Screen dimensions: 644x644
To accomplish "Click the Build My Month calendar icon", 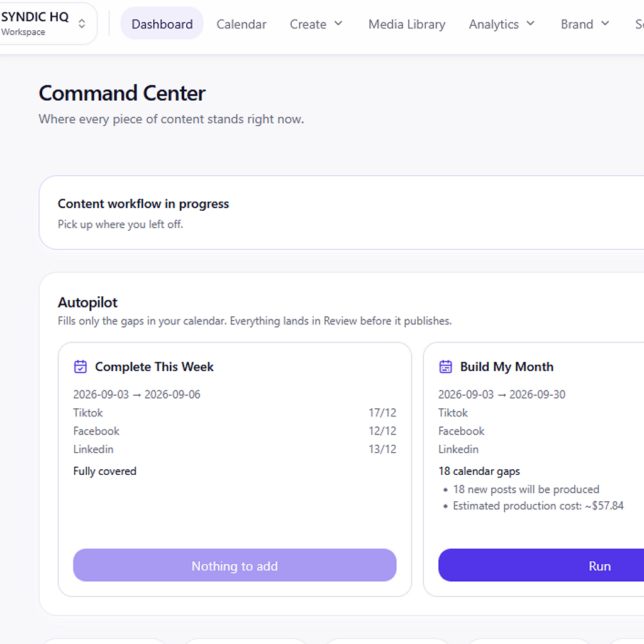I will click(x=446, y=367).
